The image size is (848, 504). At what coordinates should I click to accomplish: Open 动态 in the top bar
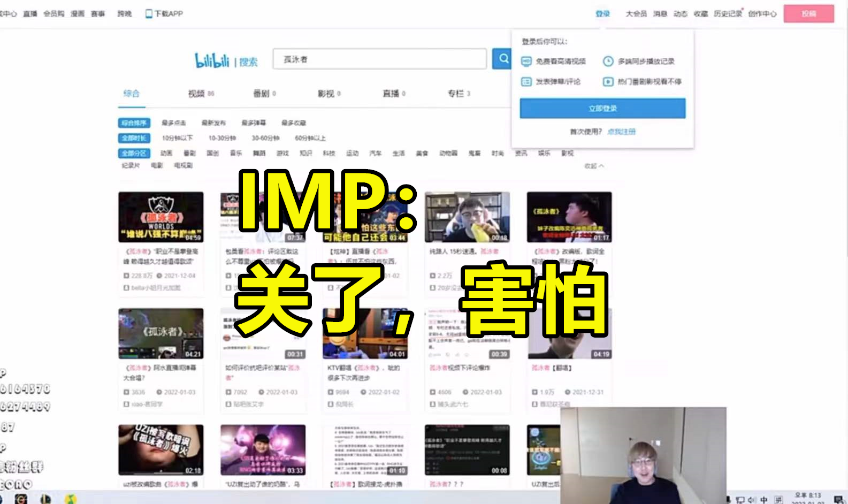(681, 14)
